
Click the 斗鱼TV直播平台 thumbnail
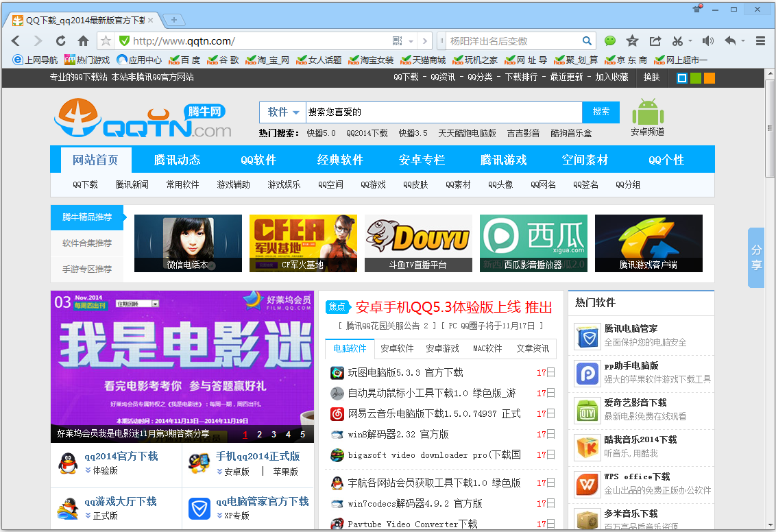point(418,243)
